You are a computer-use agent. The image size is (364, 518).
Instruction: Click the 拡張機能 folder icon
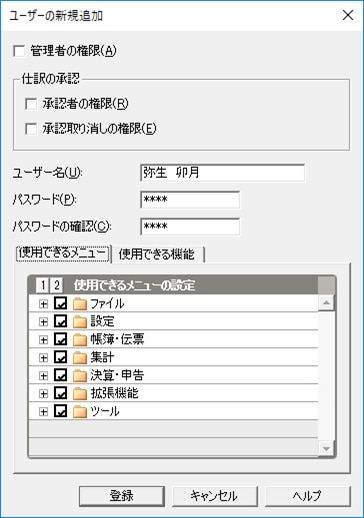click(x=80, y=394)
